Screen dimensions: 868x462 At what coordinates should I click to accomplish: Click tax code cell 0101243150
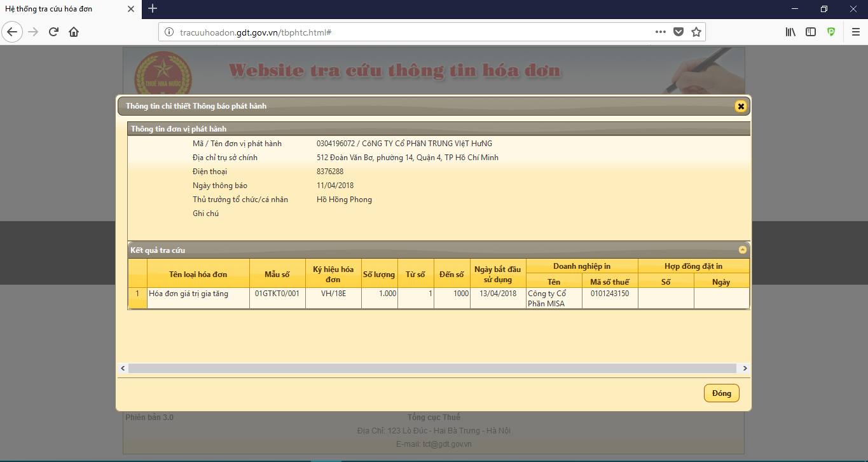click(x=610, y=299)
